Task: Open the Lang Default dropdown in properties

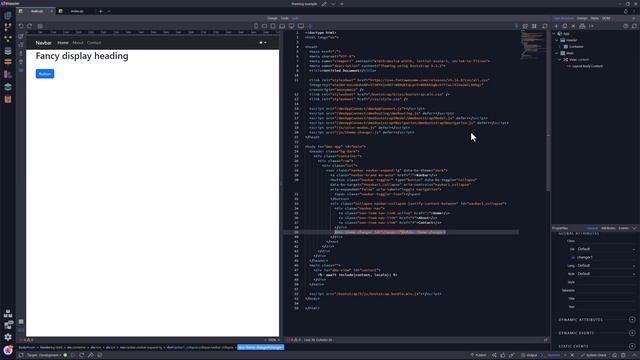Action: point(606,266)
